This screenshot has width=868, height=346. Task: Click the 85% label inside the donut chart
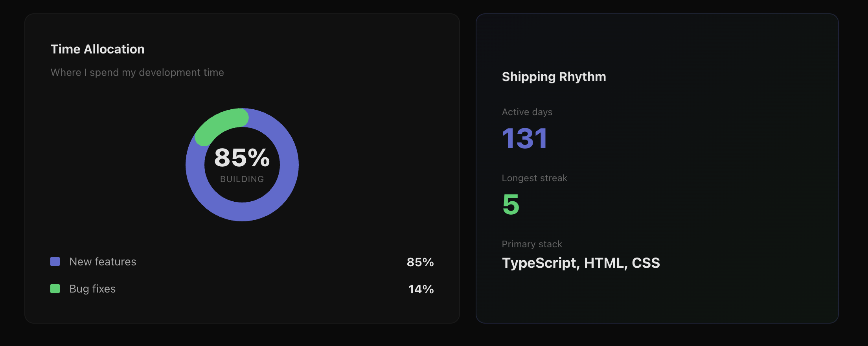click(241, 157)
